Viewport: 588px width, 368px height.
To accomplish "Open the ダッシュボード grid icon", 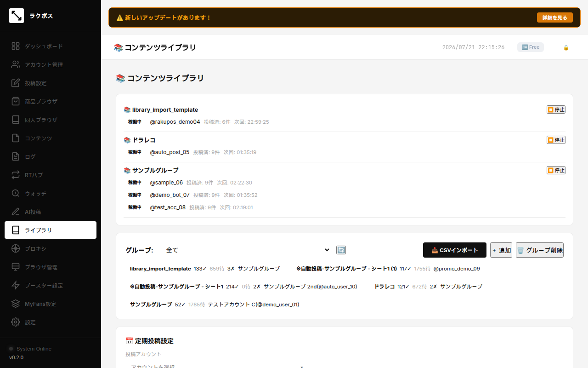I will click(16, 46).
